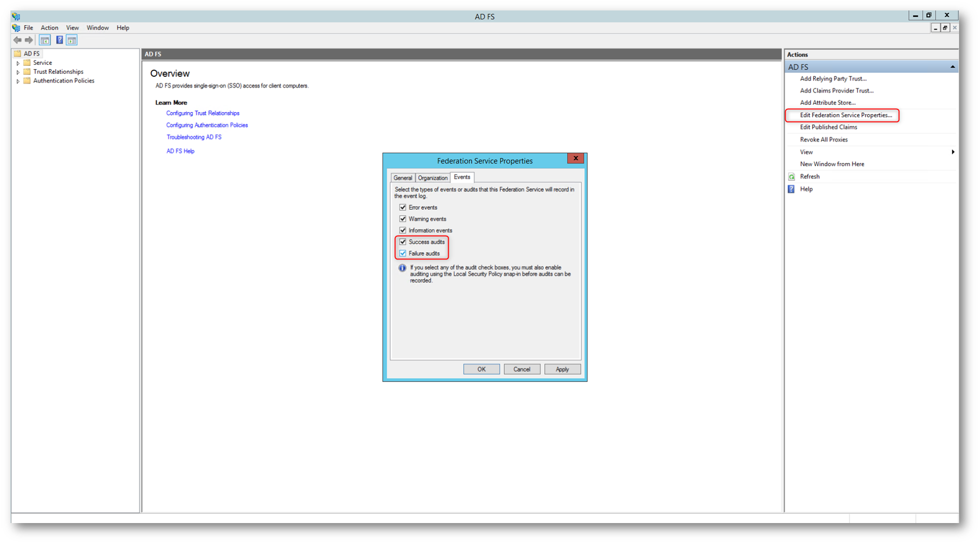Click the AD FS app icon in title bar

pyautogui.click(x=16, y=16)
